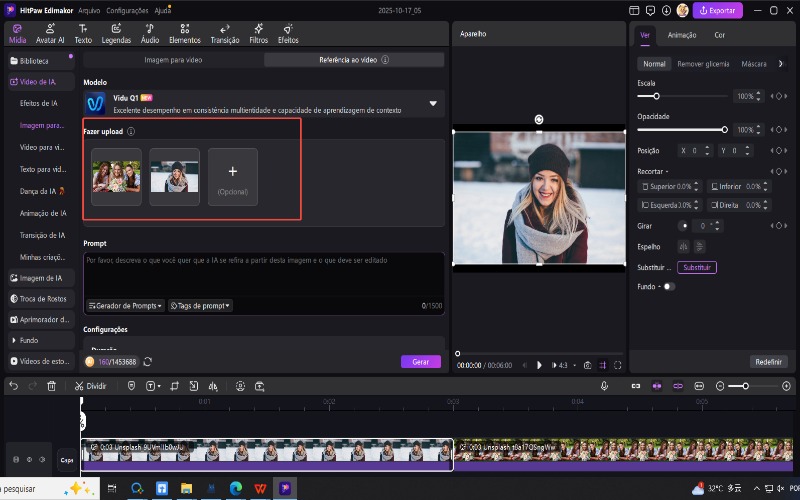Add an optional image with the plus tile
This screenshot has height=500, width=800.
pos(233,177)
